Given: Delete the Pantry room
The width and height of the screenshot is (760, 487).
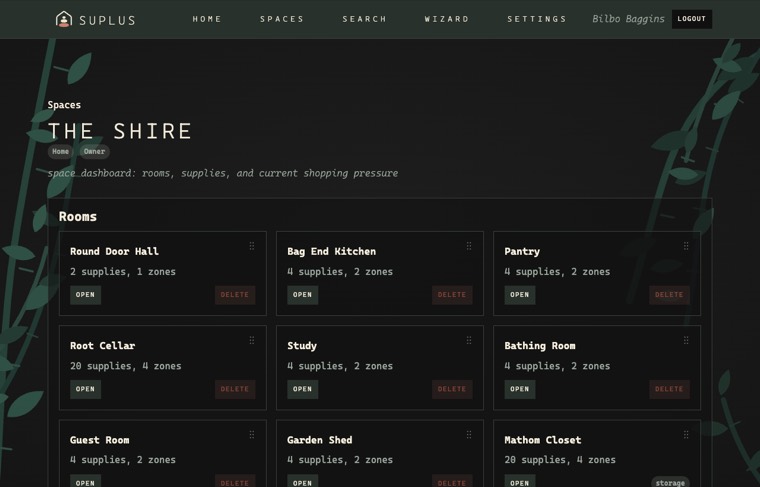Looking at the screenshot, I should pos(669,295).
